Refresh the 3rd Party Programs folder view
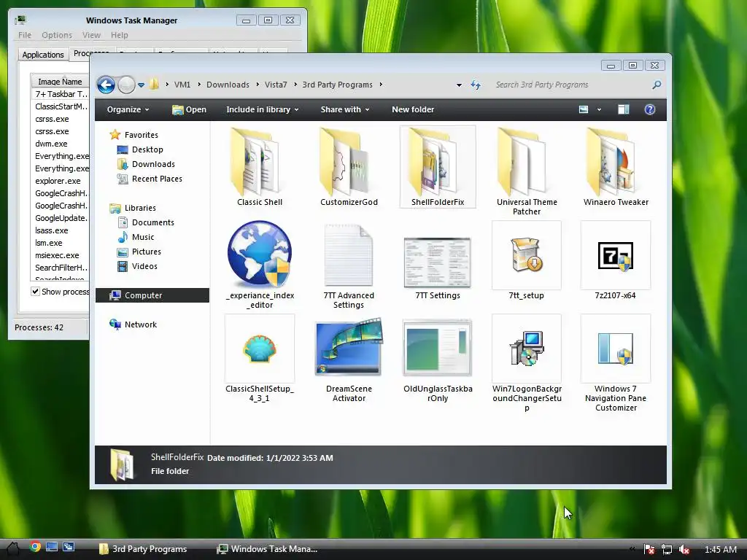This screenshot has height=560, width=747. (476, 85)
